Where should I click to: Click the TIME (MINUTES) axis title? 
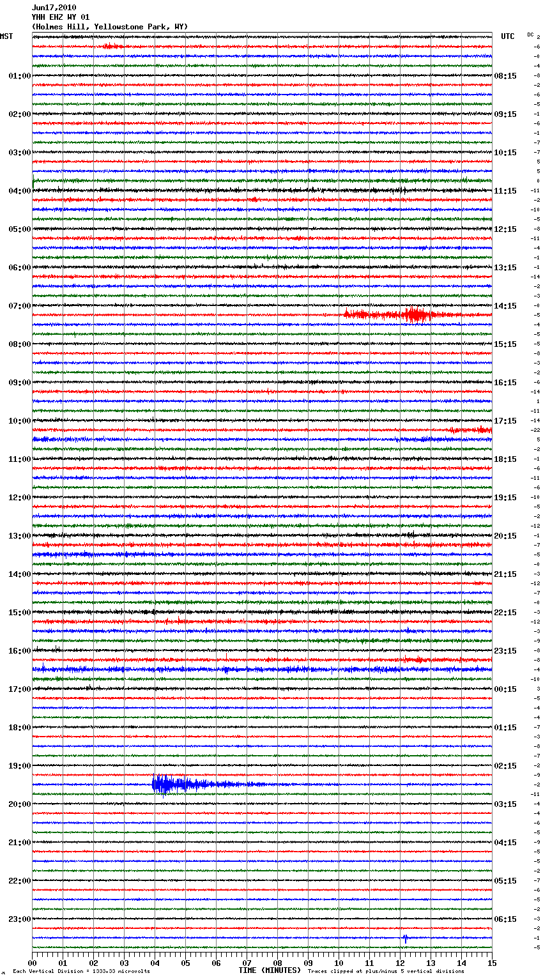(x=270, y=970)
